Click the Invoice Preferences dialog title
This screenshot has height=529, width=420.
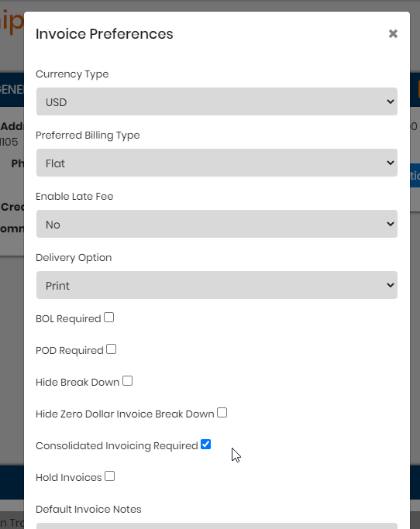[x=105, y=34]
